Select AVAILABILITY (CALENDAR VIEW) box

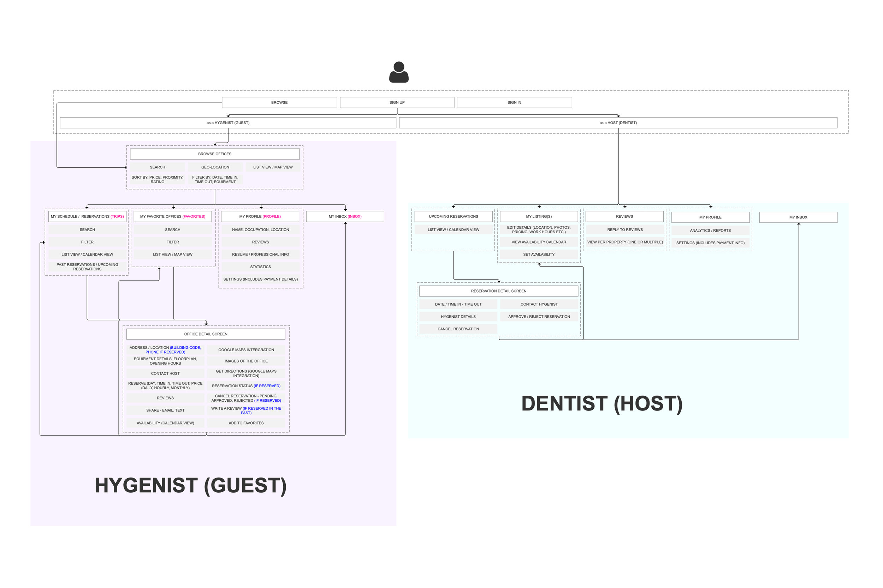tap(165, 423)
